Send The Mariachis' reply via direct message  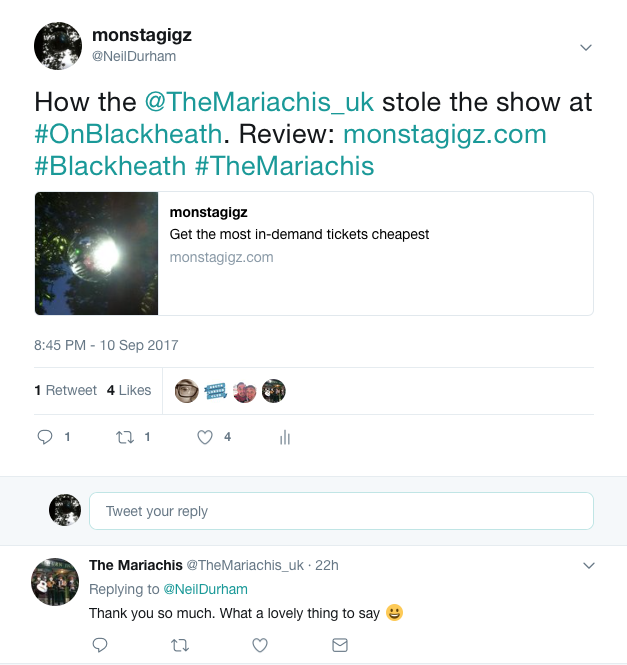coord(340,645)
